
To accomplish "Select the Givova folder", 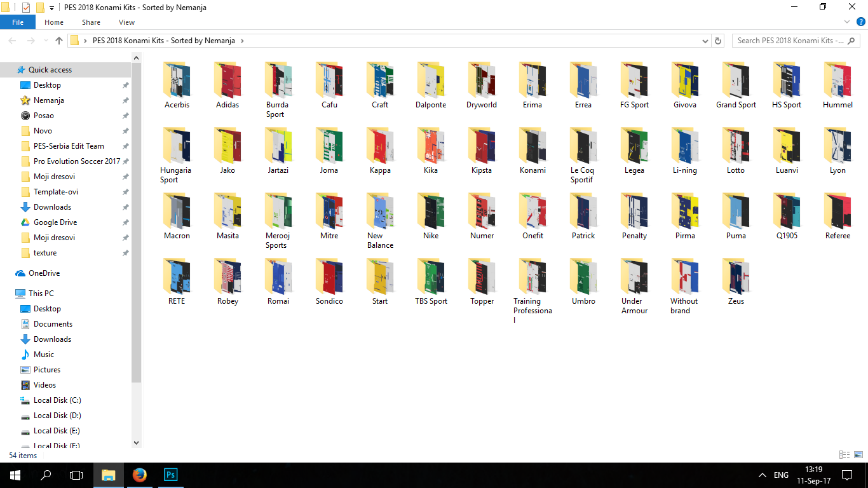I will tap(685, 86).
